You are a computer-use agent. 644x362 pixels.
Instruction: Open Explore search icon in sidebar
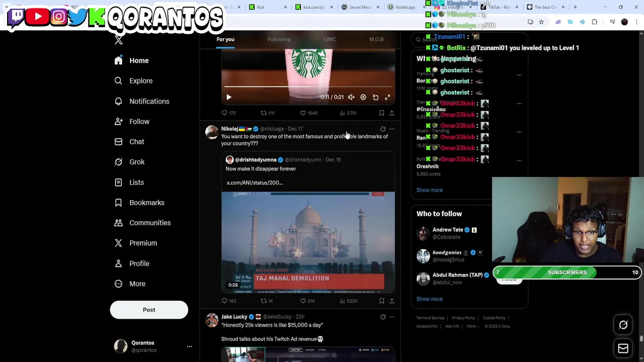pos(118,80)
